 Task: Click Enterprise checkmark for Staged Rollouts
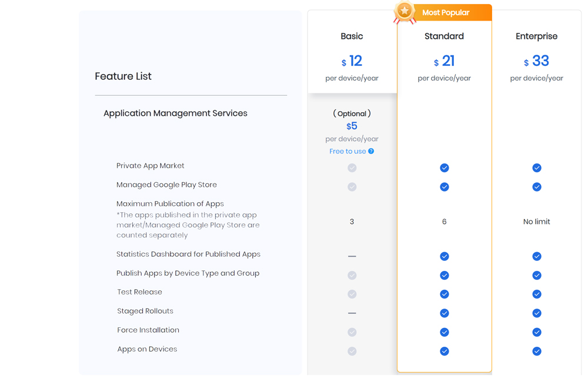pos(537,313)
